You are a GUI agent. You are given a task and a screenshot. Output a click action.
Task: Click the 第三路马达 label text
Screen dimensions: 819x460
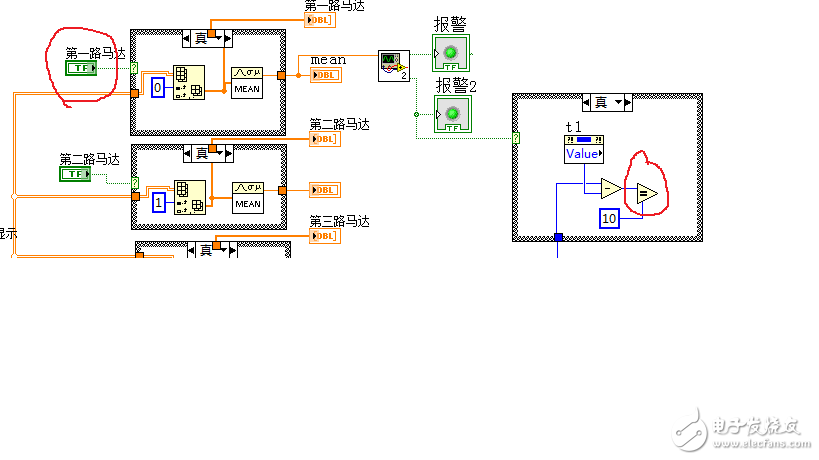pyautogui.click(x=340, y=221)
